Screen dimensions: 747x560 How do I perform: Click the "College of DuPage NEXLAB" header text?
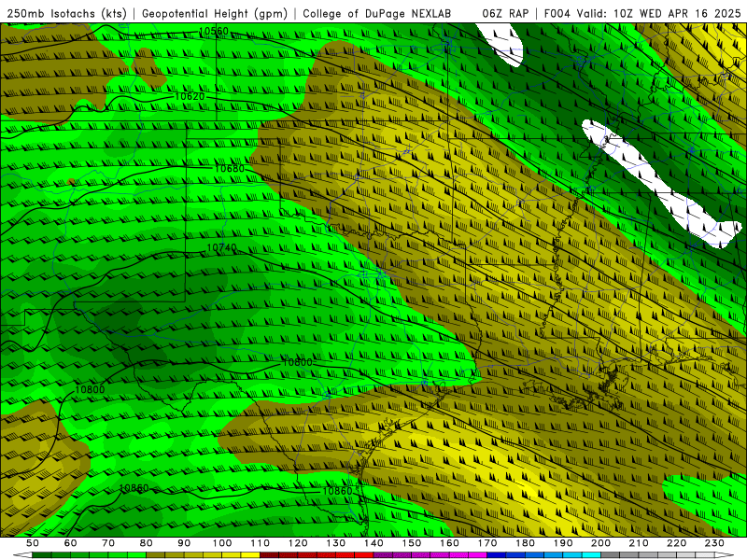[377, 14]
